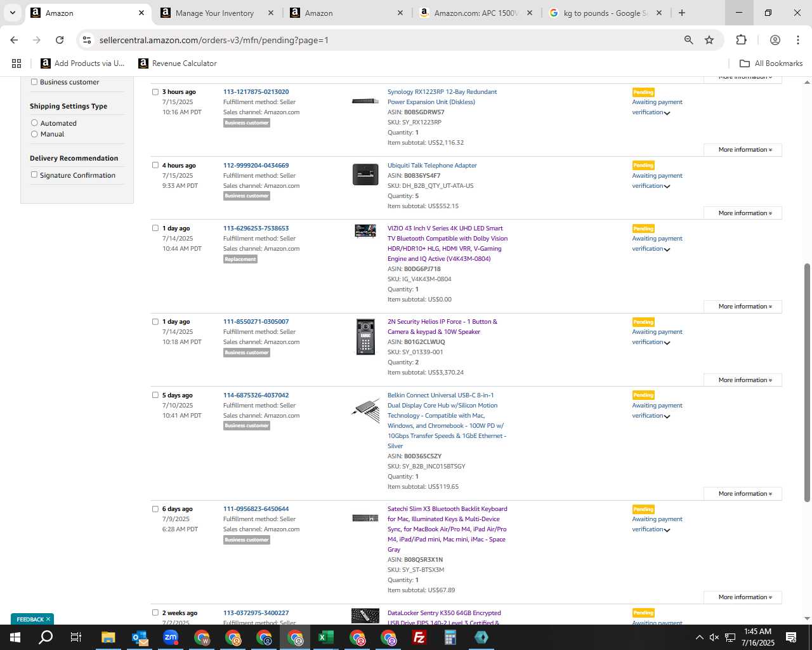Open Outlook from the taskbar
The height and width of the screenshot is (650, 812).
(x=140, y=637)
